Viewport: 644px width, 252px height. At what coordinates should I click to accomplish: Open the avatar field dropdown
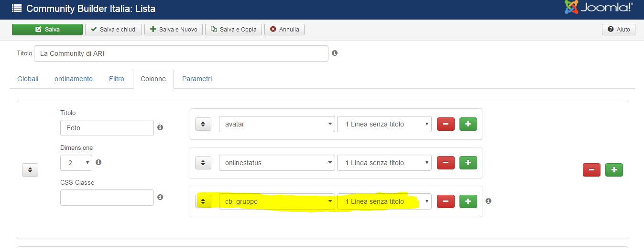[x=277, y=124]
